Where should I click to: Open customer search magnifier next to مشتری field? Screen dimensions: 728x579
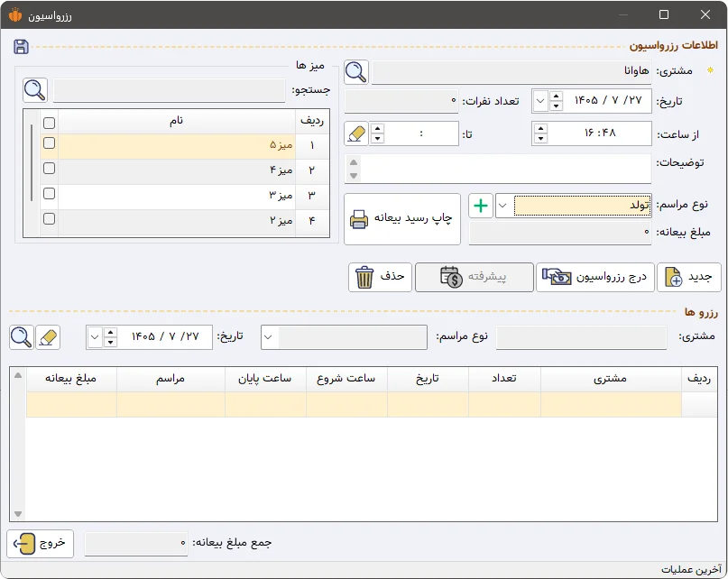(356, 72)
